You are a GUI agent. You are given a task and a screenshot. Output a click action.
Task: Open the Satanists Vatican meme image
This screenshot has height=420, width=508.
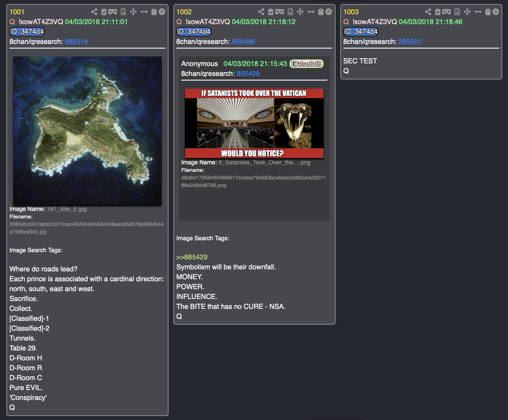click(254, 123)
